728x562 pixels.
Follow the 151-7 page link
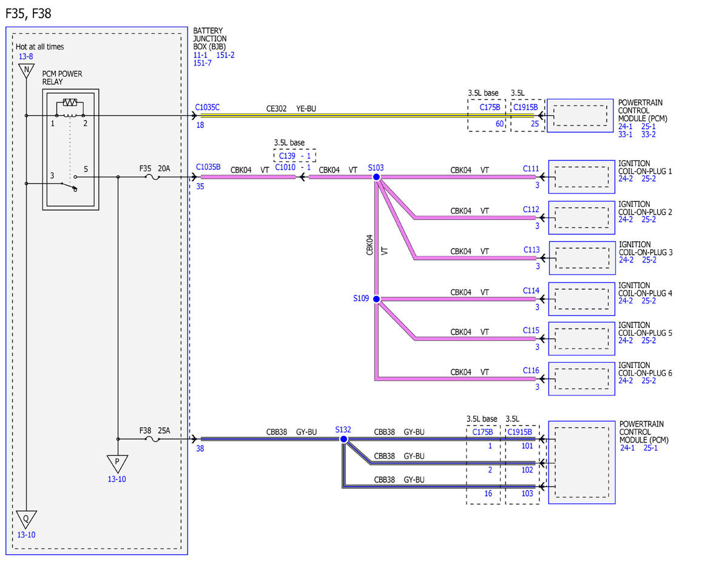(x=203, y=63)
